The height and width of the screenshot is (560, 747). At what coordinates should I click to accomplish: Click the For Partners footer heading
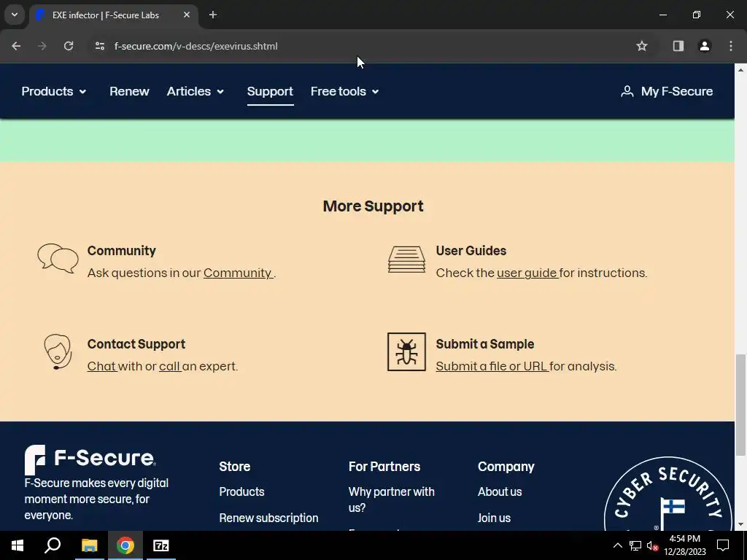(x=384, y=467)
